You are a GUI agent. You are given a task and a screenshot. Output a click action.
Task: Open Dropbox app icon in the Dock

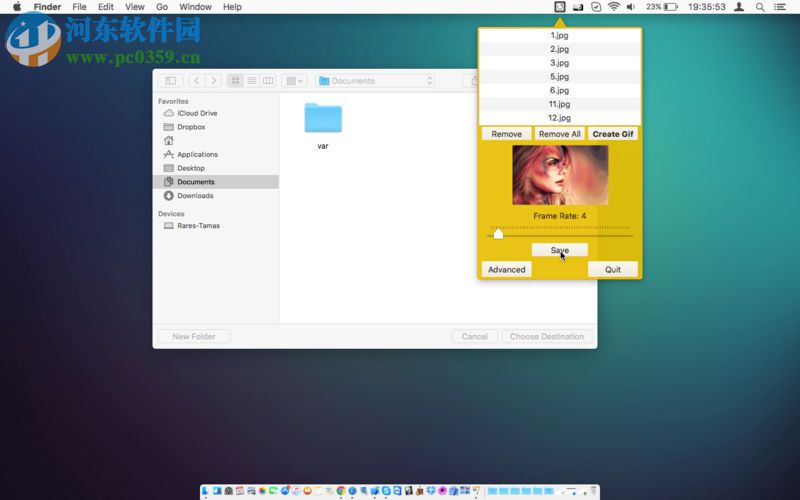(x=432, y=491)
